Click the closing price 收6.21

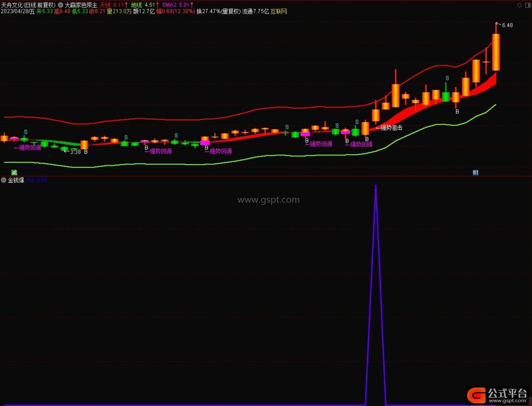tap(97, 11)
